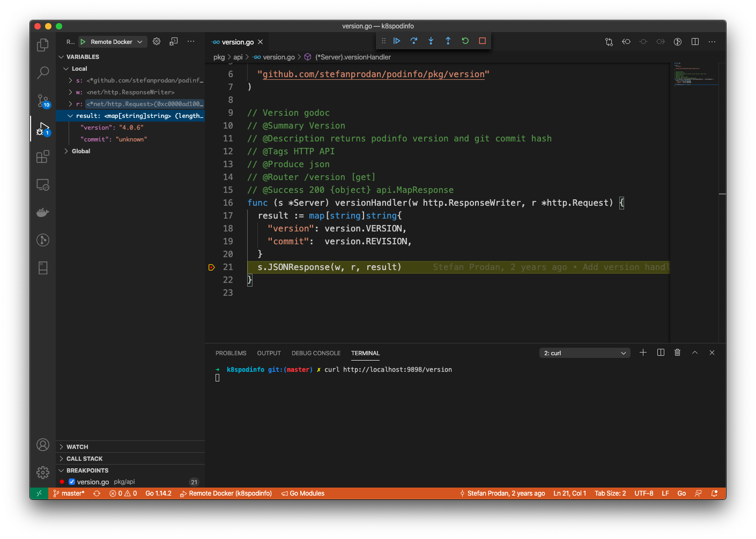Click Go Modules in the status bar
Screen dimensions: 756x539
pyautogui.click(x=303, y=493)
